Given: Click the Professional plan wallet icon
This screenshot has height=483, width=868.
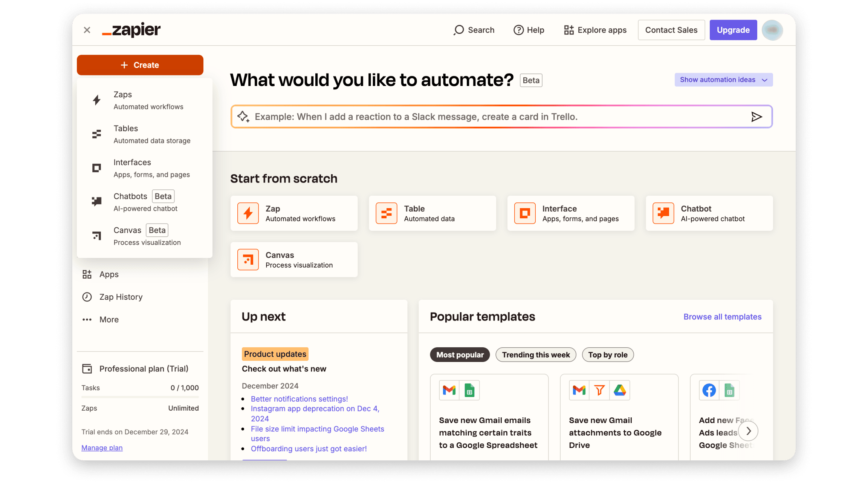Looking at the screenshot, I should [87, 368].
